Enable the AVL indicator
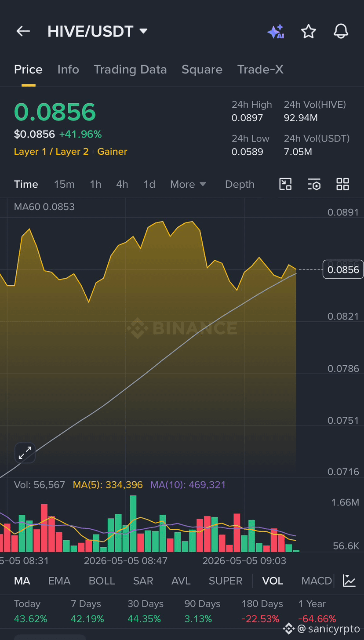 [181, 581]
